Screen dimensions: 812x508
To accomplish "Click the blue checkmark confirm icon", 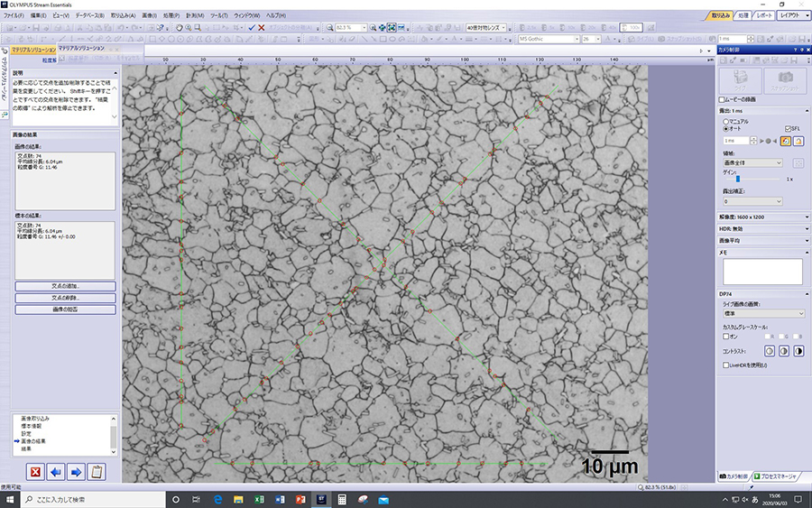I will click(x=252, y=27).
